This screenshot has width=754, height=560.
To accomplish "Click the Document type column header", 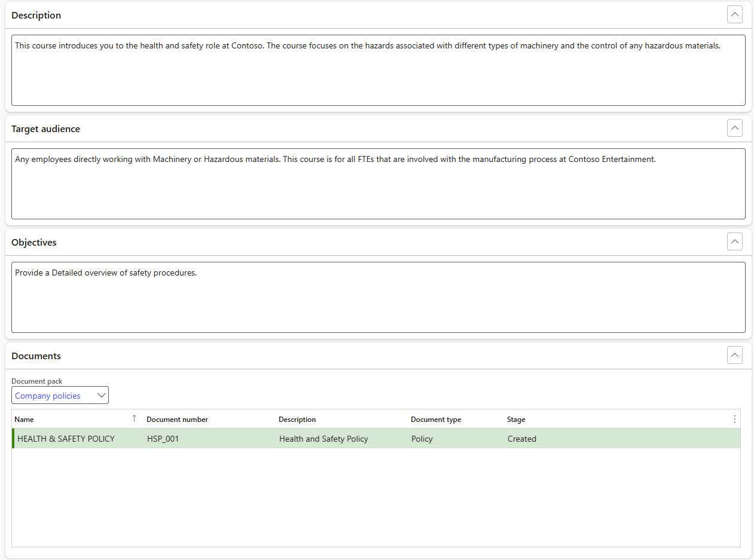I will (x=436, y=420).
